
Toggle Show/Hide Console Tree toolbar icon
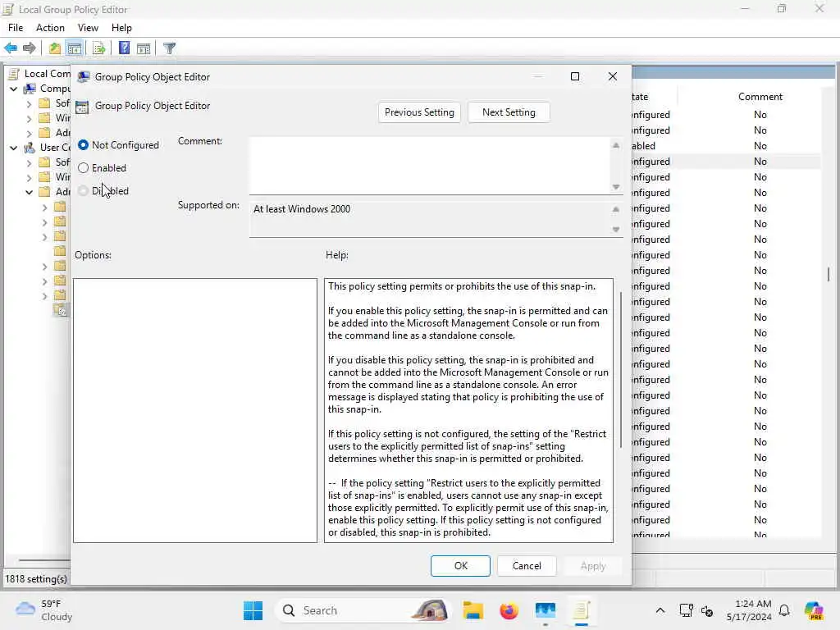click(x=75, y=48)
